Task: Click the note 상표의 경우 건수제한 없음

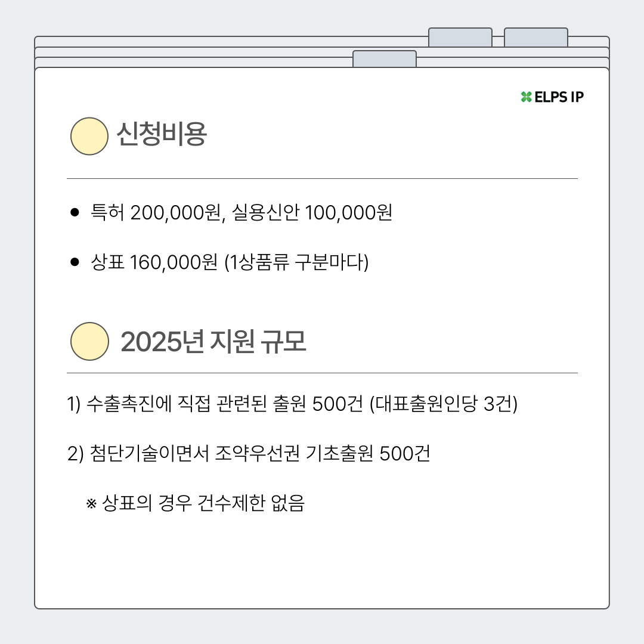Action: (203, 504)
